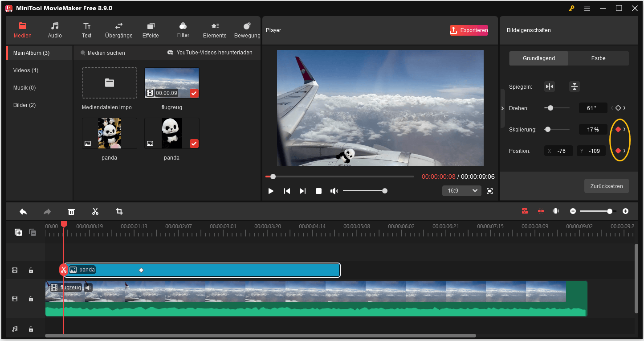644x341 pixels.
Task: Toggle the Skalierung keyframe diamond
Action: pyautogui.click(x=618, y=129)
